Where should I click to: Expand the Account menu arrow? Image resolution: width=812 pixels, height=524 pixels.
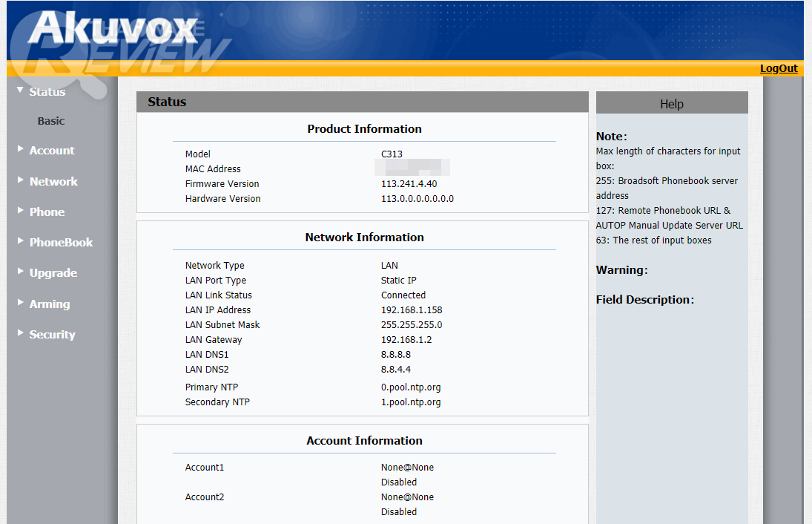tap(21, 149)
